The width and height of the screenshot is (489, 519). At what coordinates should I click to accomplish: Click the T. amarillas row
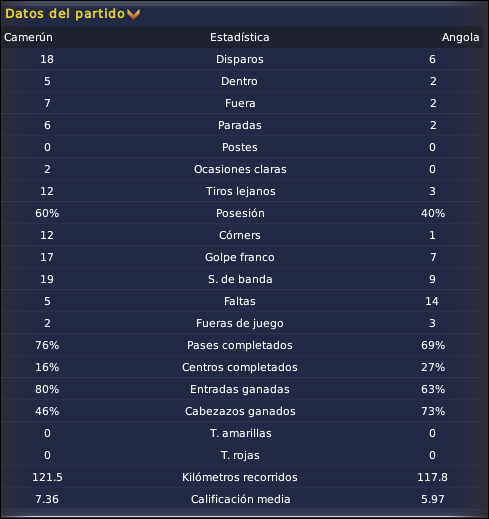tap(242, 433)
